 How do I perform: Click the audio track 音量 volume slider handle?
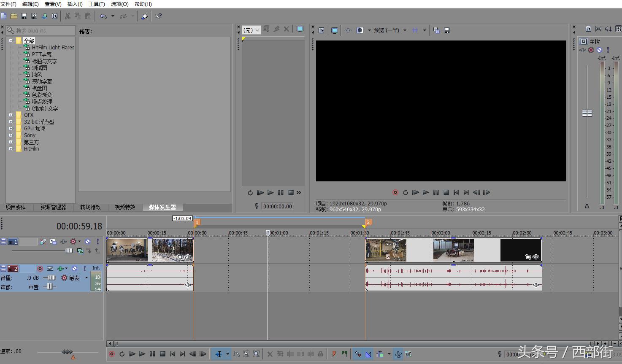(x=51, y=278)
